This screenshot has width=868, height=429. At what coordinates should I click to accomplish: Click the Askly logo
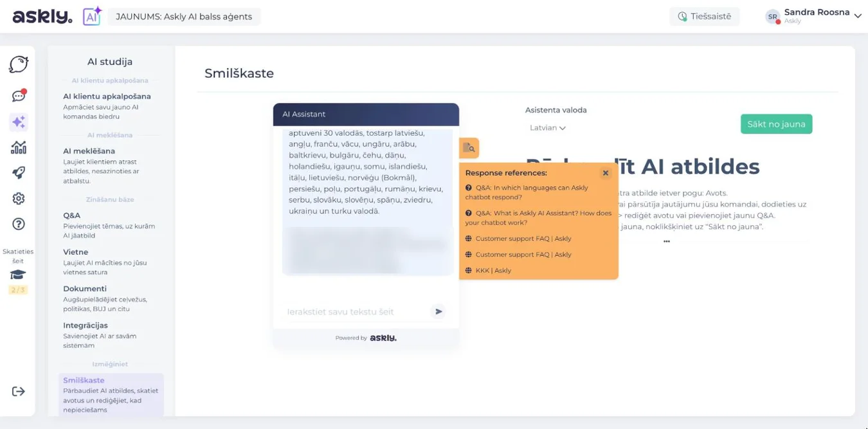pyautogui.click(x=42, y=17)
